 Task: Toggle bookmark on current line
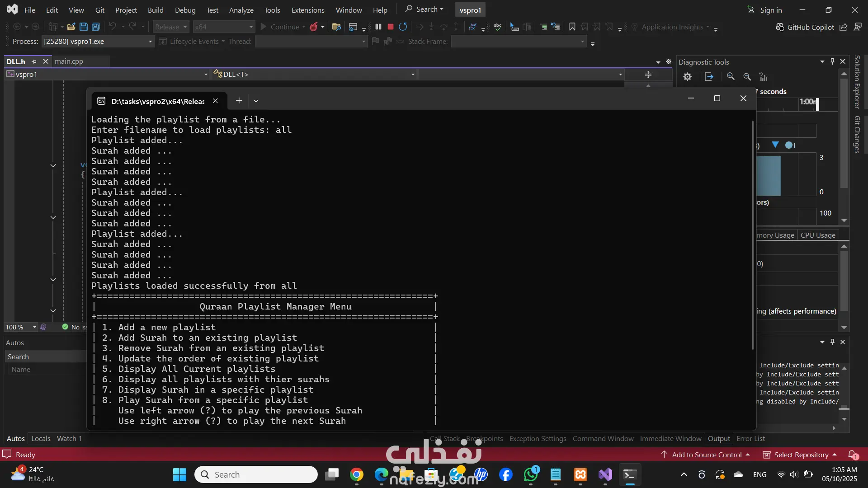point(572,27)
